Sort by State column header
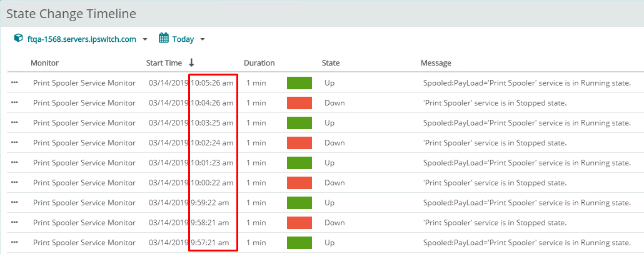Viewport: 644px width, 254px height. (331, 63)
